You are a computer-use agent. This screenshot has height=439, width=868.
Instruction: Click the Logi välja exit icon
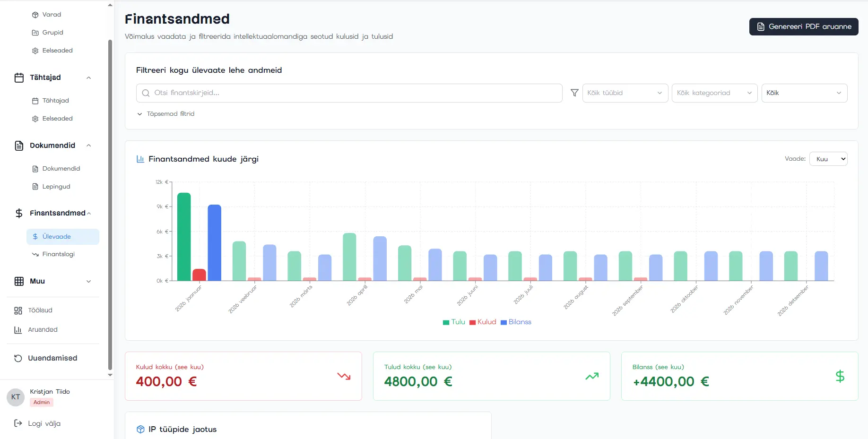point(18,423)
